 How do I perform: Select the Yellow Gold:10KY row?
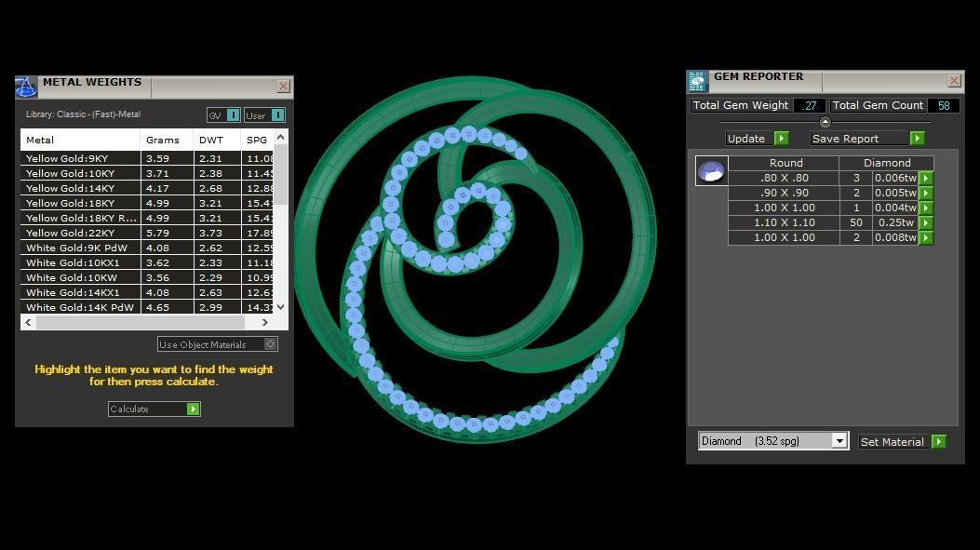click(147, 173)
